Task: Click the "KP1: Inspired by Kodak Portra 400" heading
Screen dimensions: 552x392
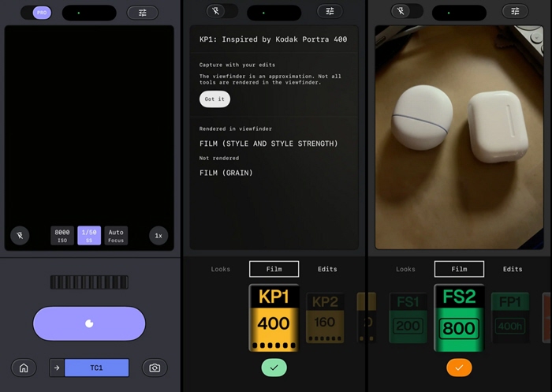Action: pos(273,39)
